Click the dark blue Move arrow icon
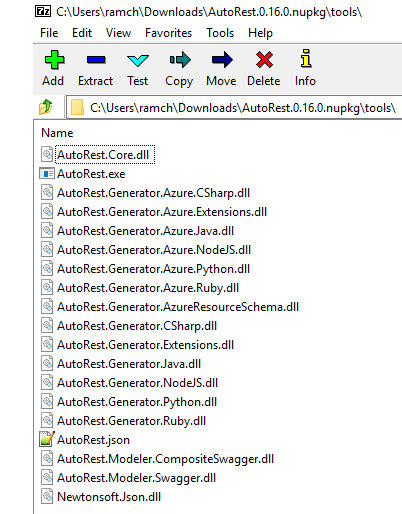Screen dimensions: 402x514 point(222,60)
